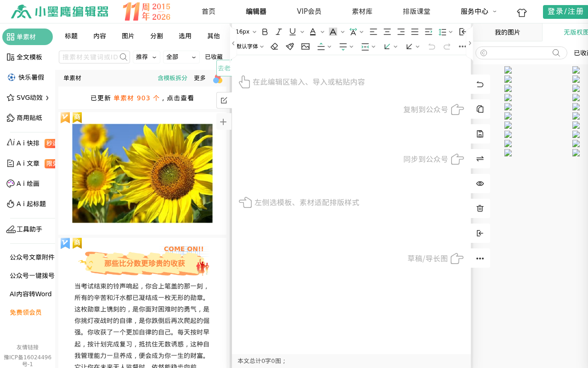Go to VIP会员 in top navigation

[x=309, y=11]
